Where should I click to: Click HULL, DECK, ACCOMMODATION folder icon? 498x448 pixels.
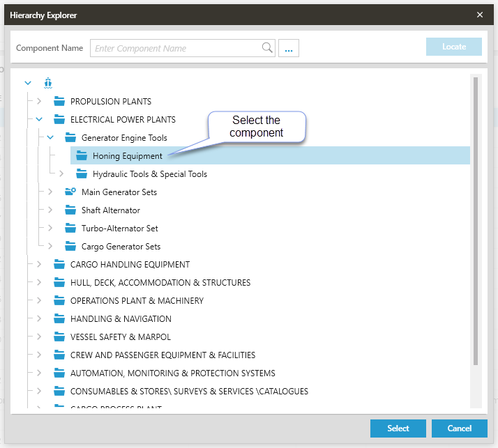[59, 282]
